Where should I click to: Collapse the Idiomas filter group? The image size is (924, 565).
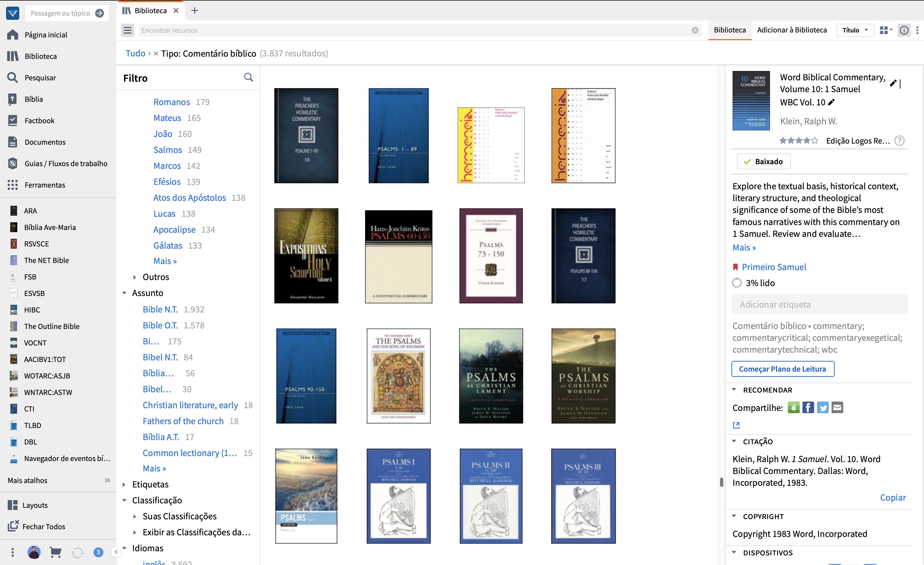point(124,548)
